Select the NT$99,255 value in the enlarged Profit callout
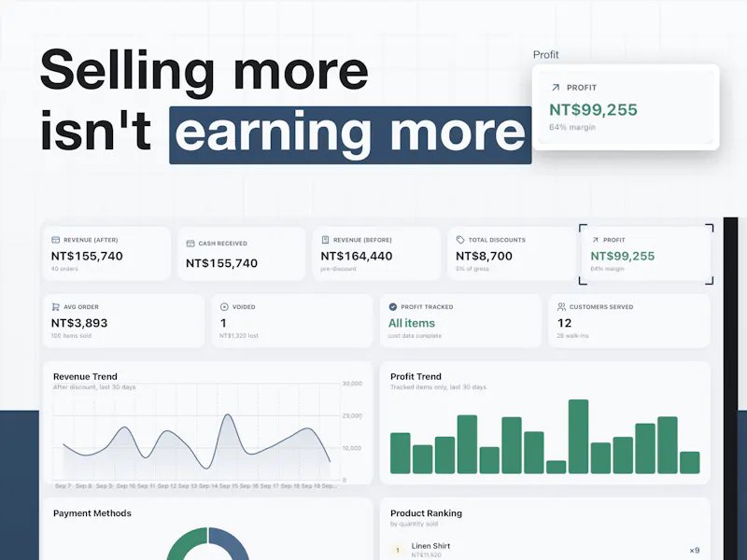Image resolution: width=747 pixels, height=560 pixels. (x=593, y=110)
